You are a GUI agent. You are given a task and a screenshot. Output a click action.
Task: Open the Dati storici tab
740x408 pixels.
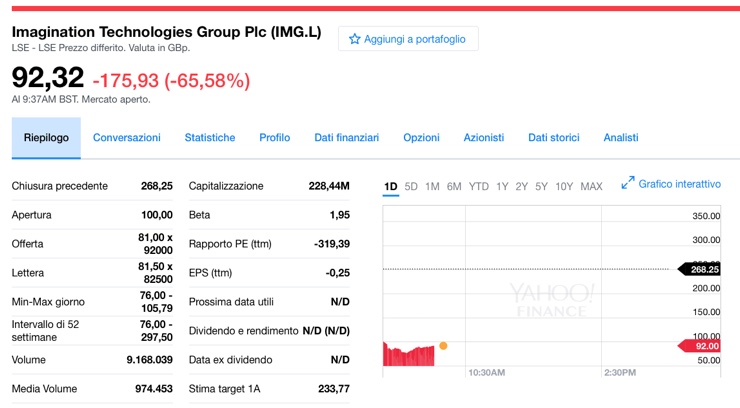pos(553,138)
